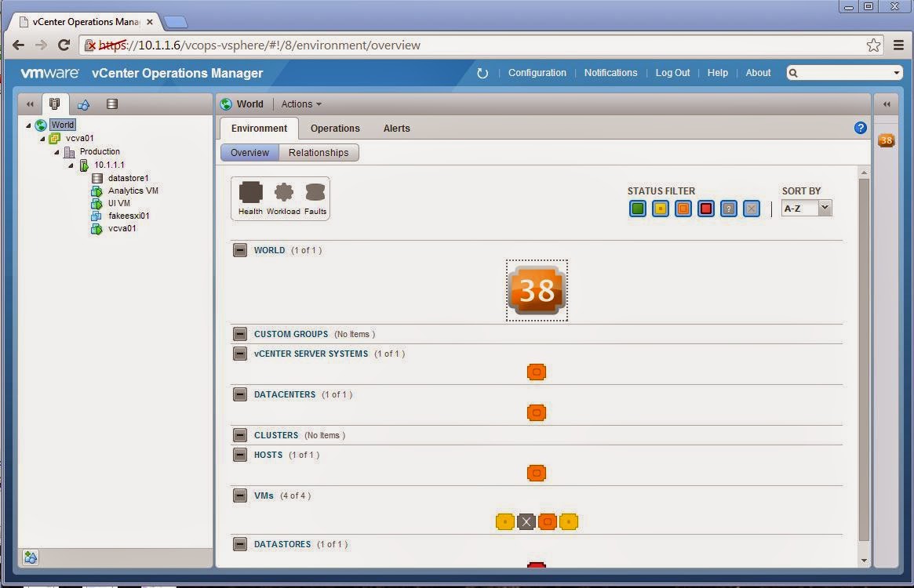The image size is (914, 588).
Task: Click the Datacenters orange badge
Action: (537, 412)
